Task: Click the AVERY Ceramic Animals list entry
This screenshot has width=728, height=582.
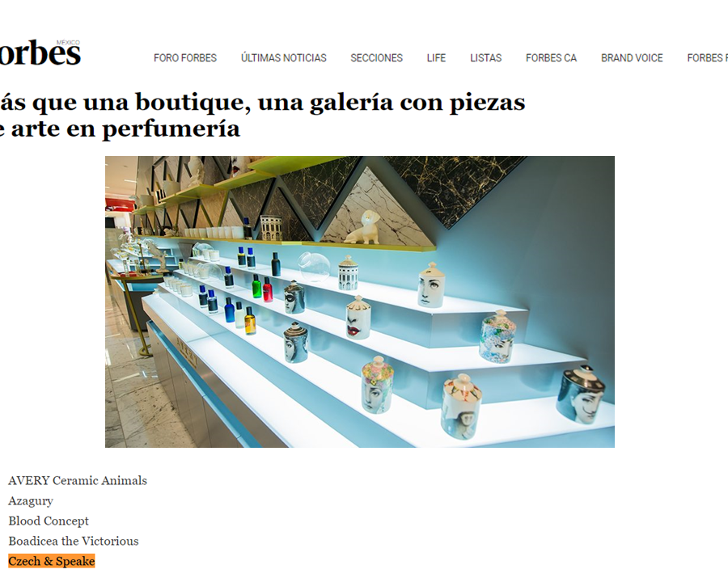Action: pos(78,480)
